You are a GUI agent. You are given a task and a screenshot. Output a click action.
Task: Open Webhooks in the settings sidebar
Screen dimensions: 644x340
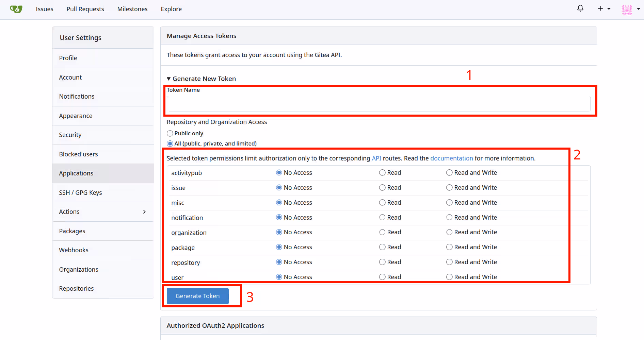[74, 250]
